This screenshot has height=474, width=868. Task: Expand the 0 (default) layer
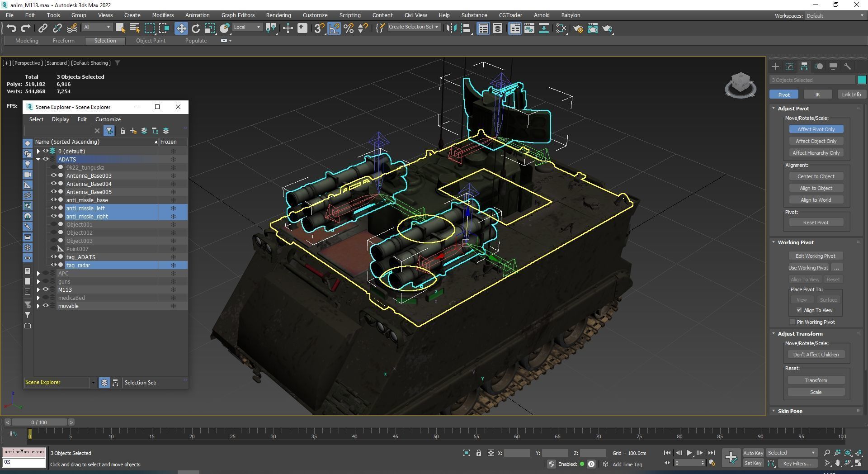(x=38, y=151)
